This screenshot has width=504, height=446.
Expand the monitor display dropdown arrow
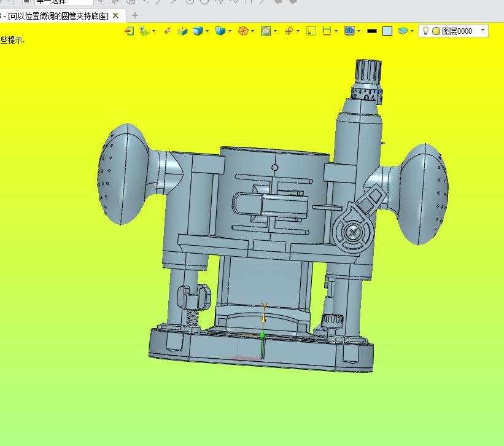coord(359,31)
